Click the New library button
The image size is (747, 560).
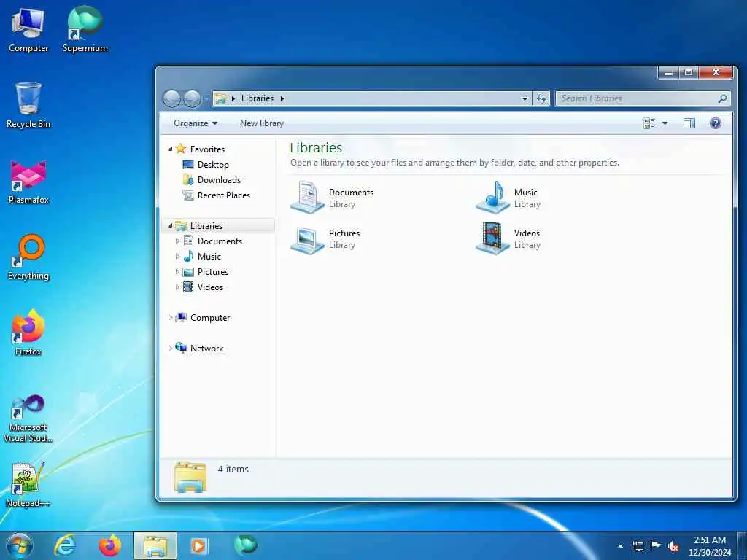click(x=262, y=123)
